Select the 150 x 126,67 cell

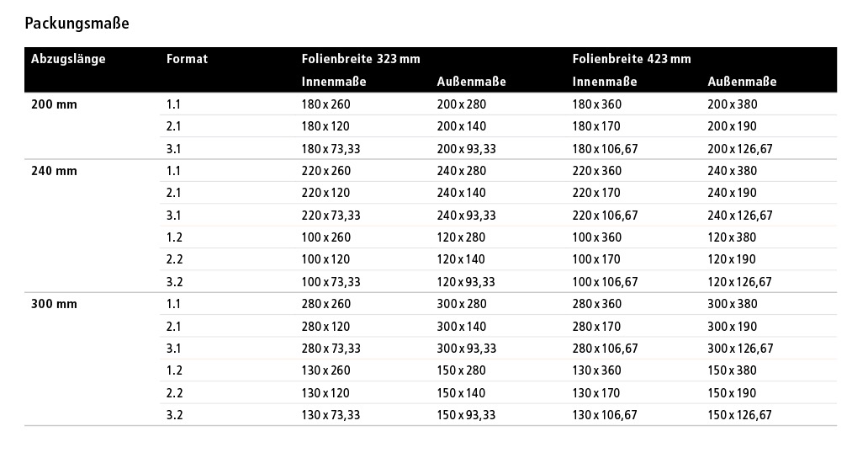coord(740,415)
